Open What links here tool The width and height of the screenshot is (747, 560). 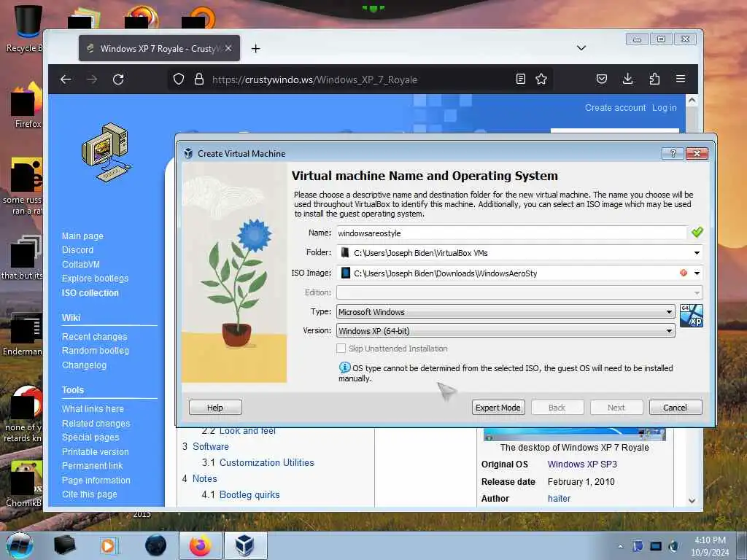pos(93,409)
